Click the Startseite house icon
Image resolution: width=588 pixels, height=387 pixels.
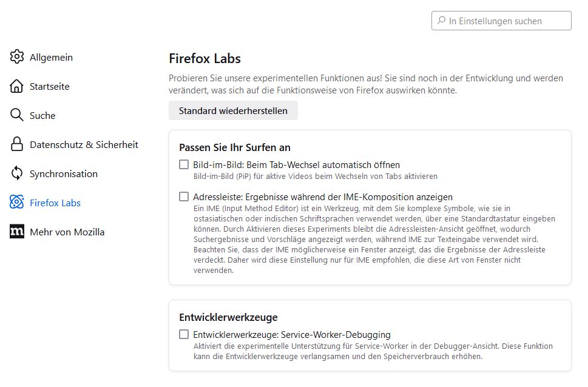[17, 86]
